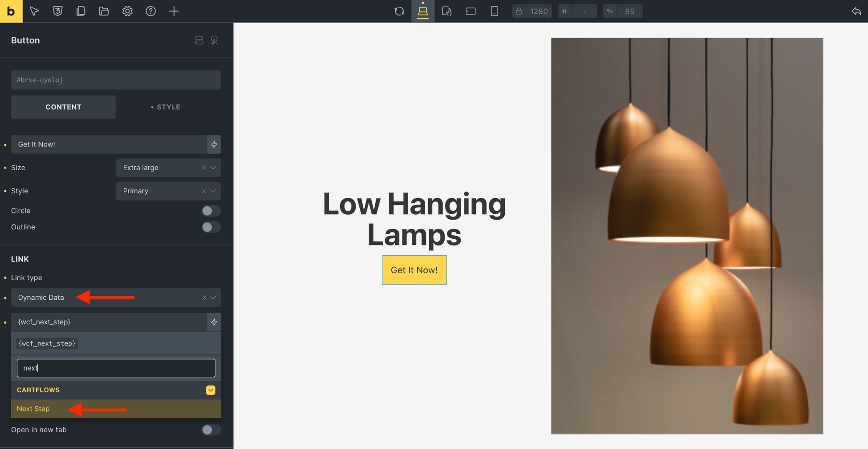Select the Next Step option

(x=116, y=409)
